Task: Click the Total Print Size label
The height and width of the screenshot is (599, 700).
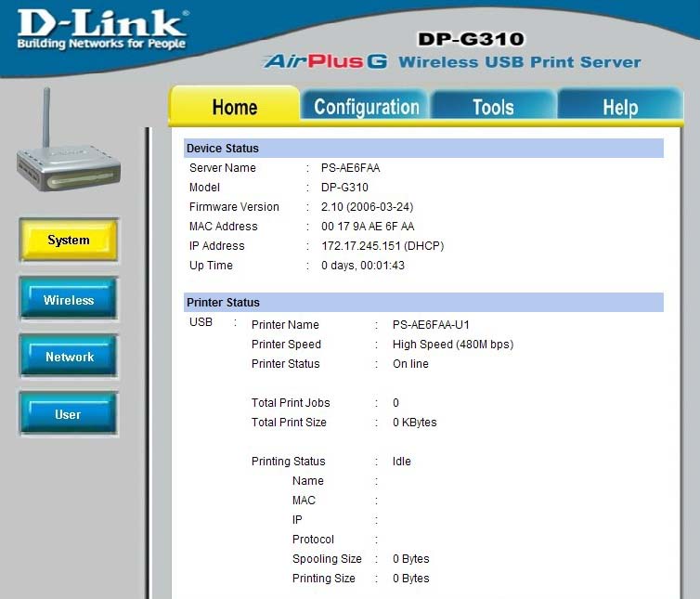Action: [x=289, y=423]
